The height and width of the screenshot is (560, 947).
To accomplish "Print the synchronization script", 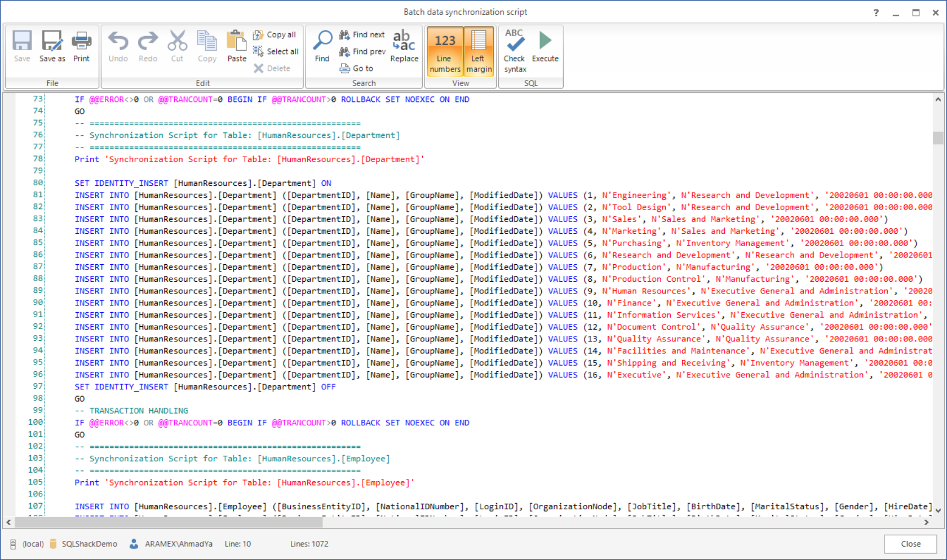I will [x=81, y=46].
